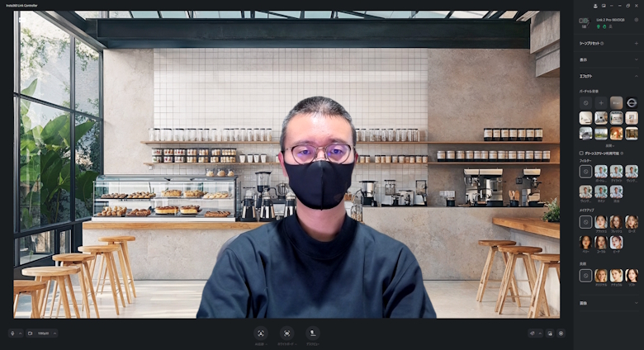Click the settings gear icon at bottom right
644x350 pixels.
tap(561, 333)
